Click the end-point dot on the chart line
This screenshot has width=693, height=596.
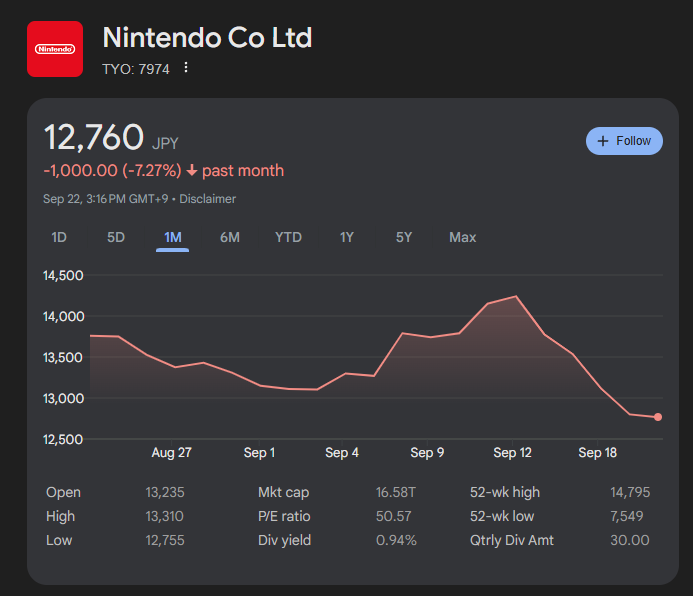tap(658, 417)
